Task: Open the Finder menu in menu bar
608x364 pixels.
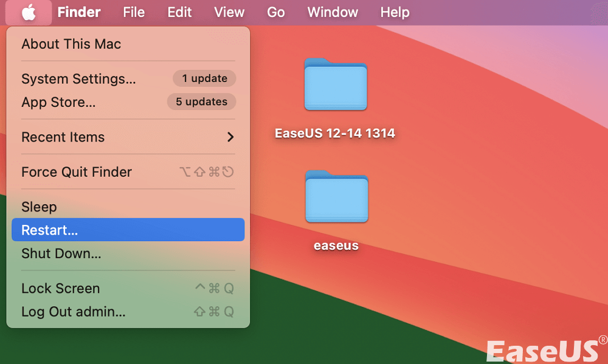Action: (x=79, y=12)
